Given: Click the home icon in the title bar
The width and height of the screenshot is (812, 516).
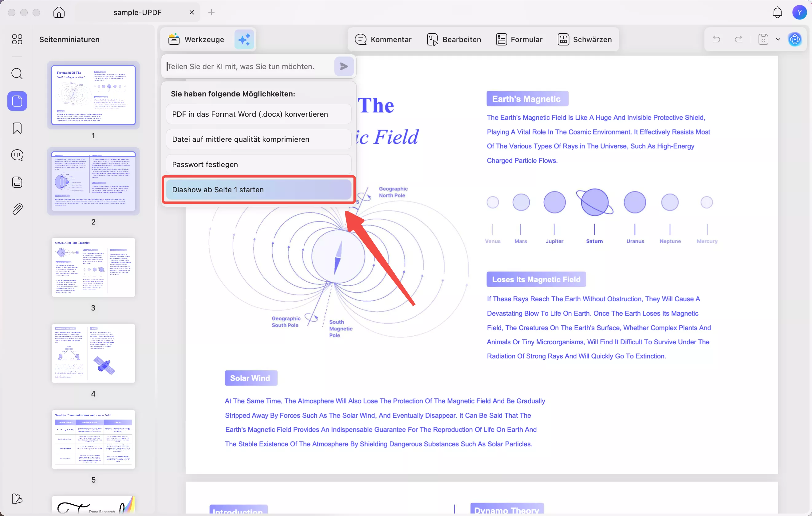Looking at the screenshot, I should point(59,13).
